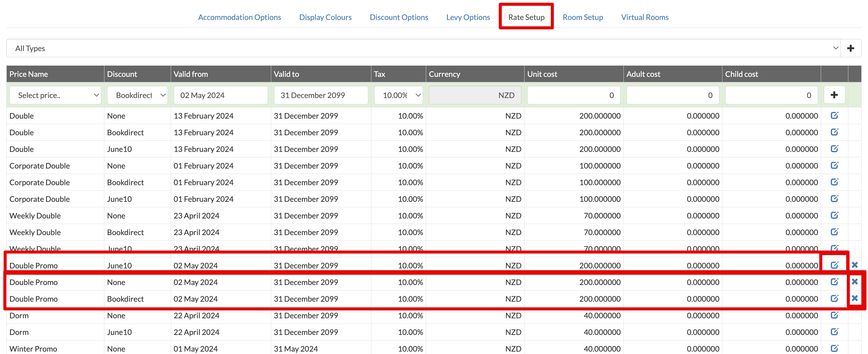Expand the 10.00% tax dropdown
868x354 pixels.
[398, 95]
